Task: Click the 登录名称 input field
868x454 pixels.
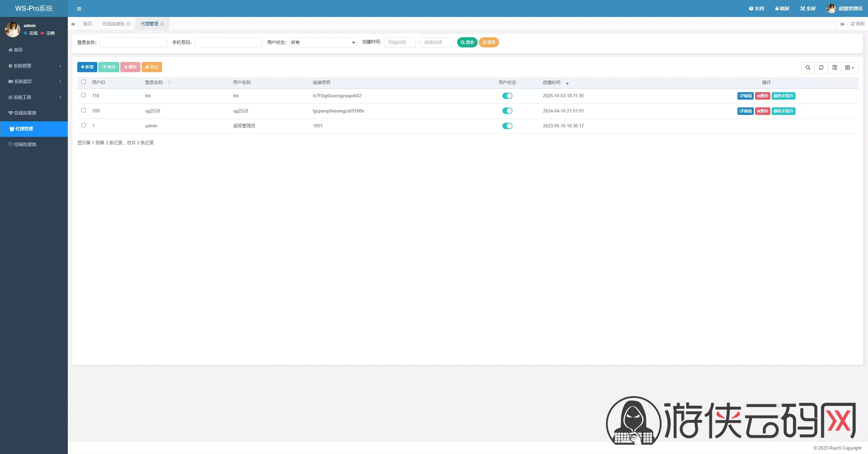Action: click(x=133, y=42)
